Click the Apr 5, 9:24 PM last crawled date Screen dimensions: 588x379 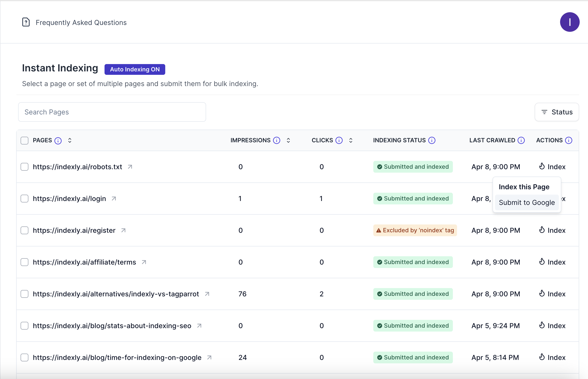pyautogui.click(x=495, y=326)
